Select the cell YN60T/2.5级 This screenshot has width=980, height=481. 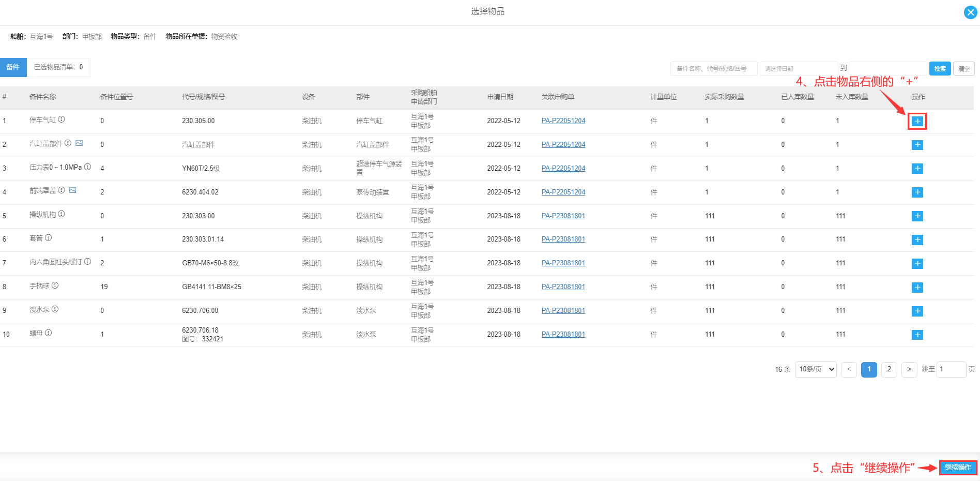pos(201,169)
